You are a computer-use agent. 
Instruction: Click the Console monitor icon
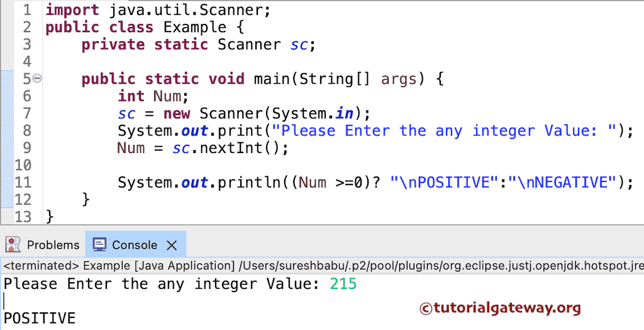(99, 244)
